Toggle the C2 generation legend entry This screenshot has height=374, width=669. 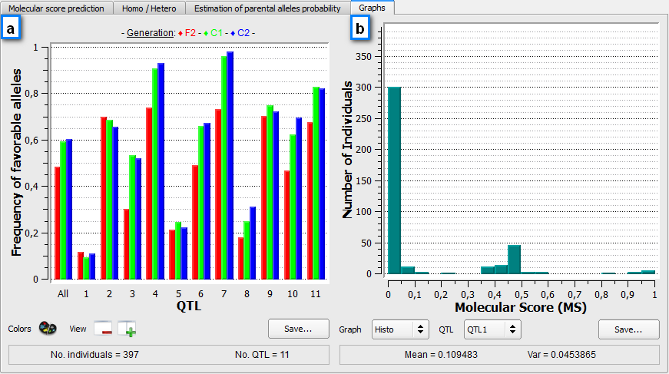point(240,33)
